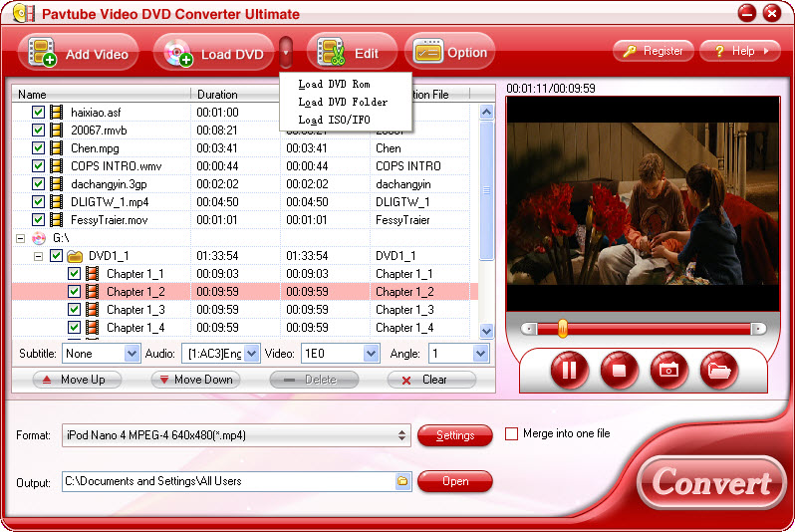Uncheck the dachangyin.3gp checkbox
The width and height of the screenshot is (795, 532).
click(x=38, y=184)
